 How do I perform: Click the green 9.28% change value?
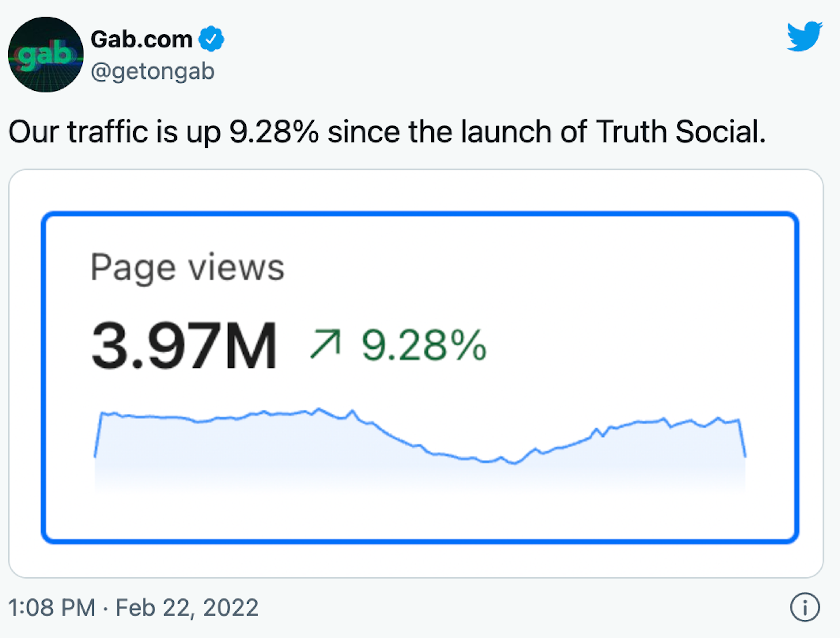click(x=424, y=345)
